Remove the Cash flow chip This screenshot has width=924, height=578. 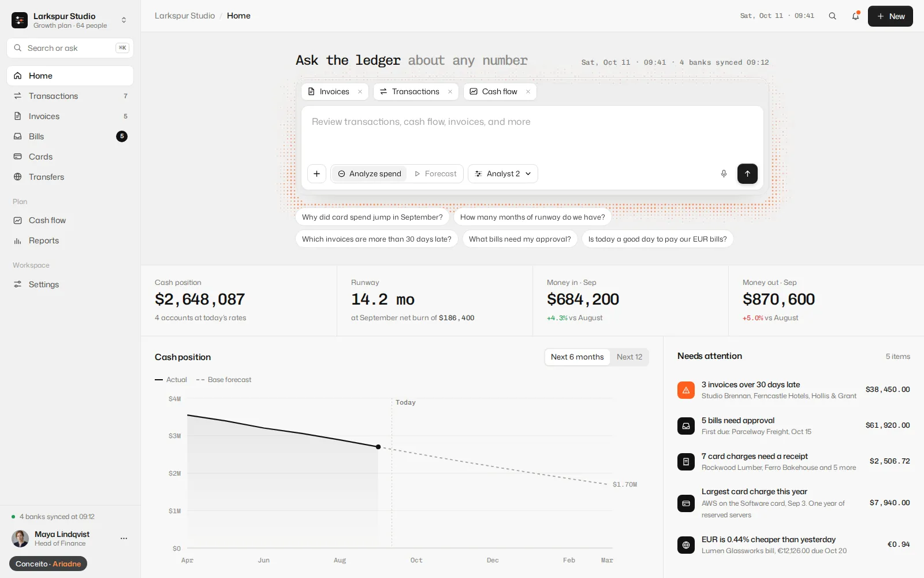coord(528,92)
